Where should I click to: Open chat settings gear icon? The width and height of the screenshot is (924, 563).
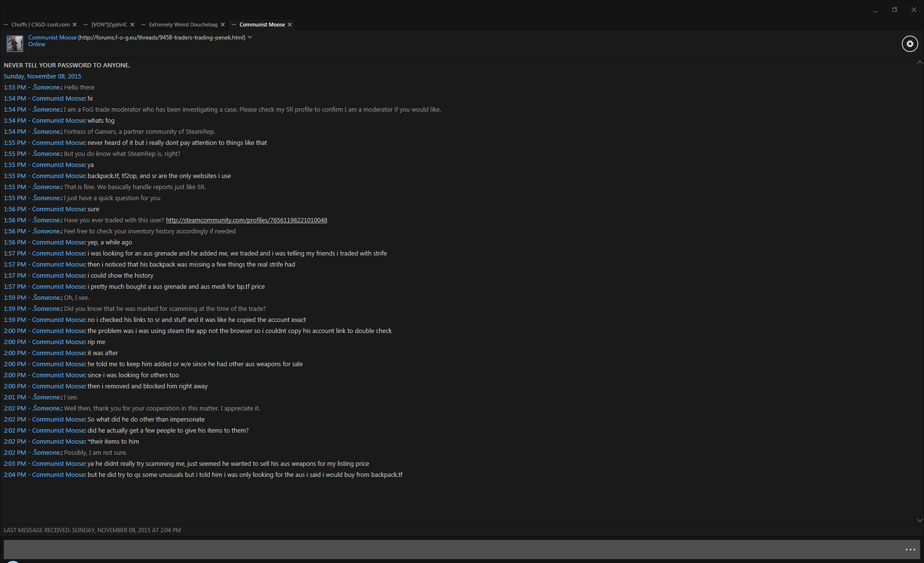tap(910, 44)
